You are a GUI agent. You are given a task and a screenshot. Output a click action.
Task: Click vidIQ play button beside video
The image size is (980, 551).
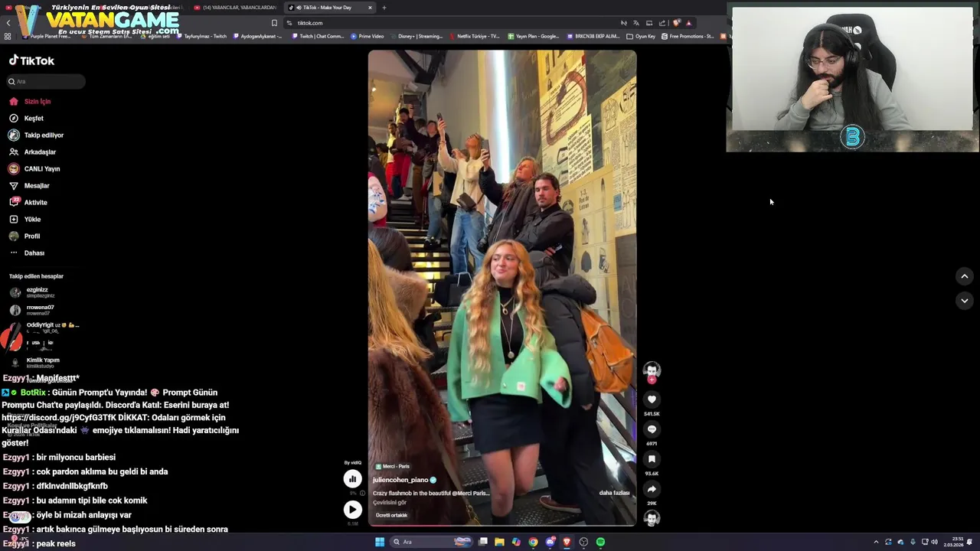click(352, 509)
